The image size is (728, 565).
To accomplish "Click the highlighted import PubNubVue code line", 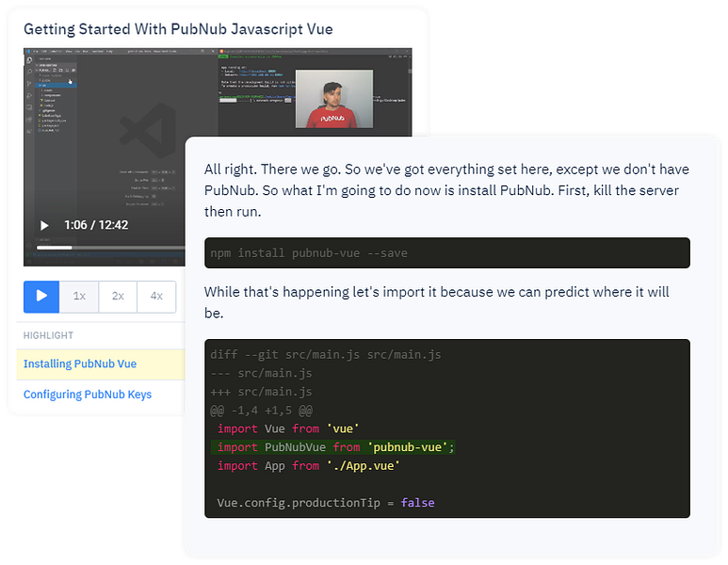I will 332,447.
